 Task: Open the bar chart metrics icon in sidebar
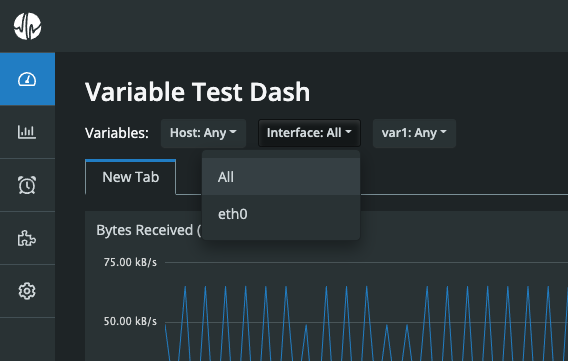coord(27,132)
